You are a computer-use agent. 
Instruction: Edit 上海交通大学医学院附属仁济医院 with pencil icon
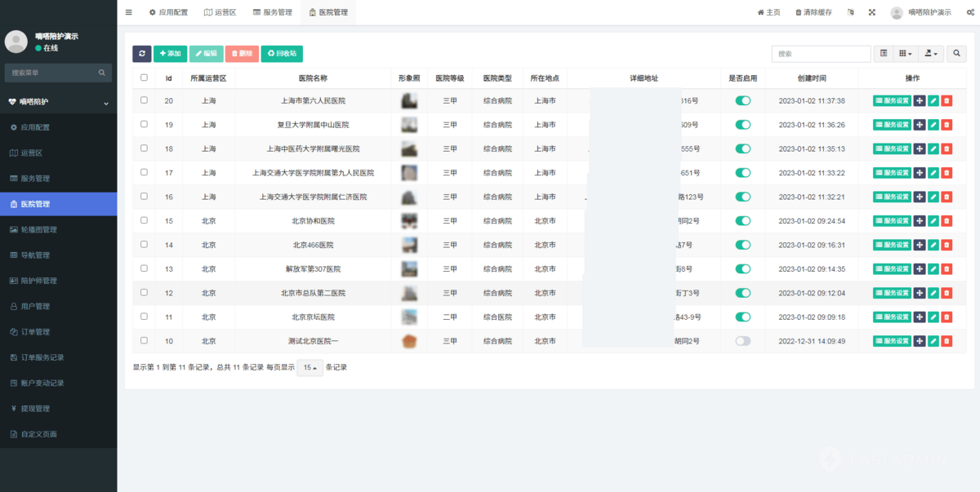(933, 197)
